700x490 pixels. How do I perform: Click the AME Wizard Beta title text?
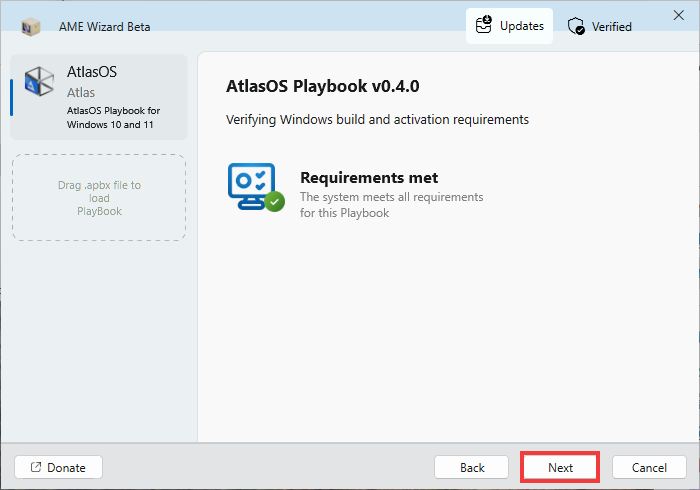click(x=104, y=27)
